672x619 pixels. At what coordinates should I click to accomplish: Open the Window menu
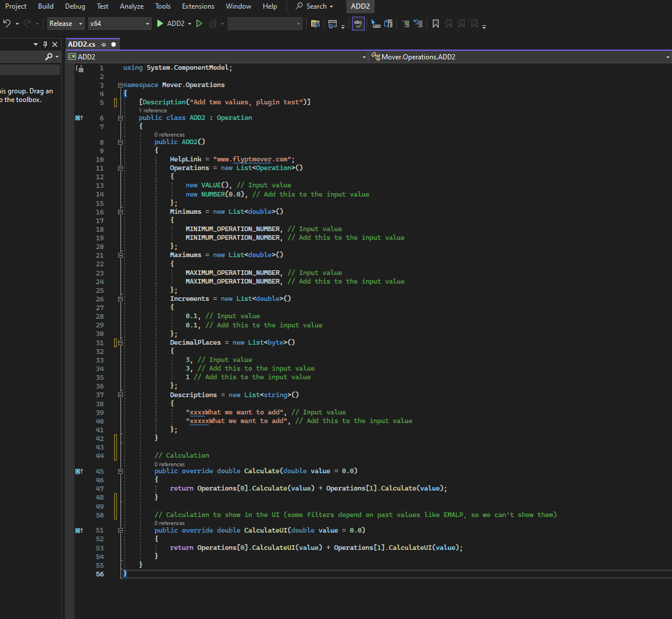[238, 6]
